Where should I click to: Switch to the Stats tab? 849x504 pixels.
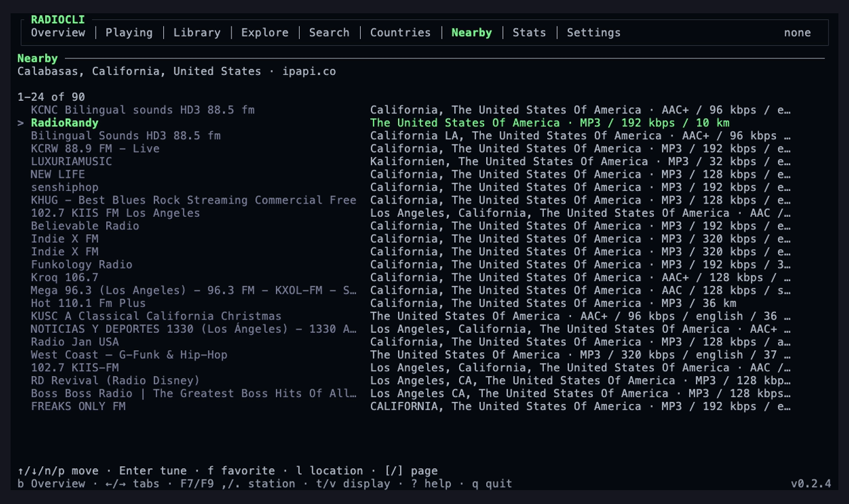tap(529, 32)
